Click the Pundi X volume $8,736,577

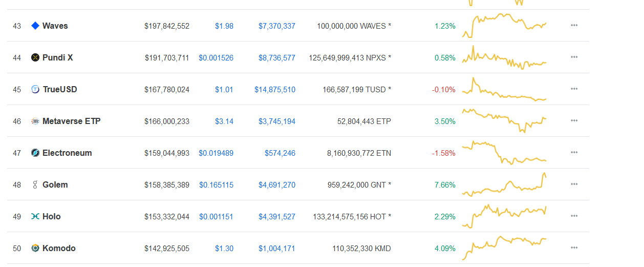(277, 57)
